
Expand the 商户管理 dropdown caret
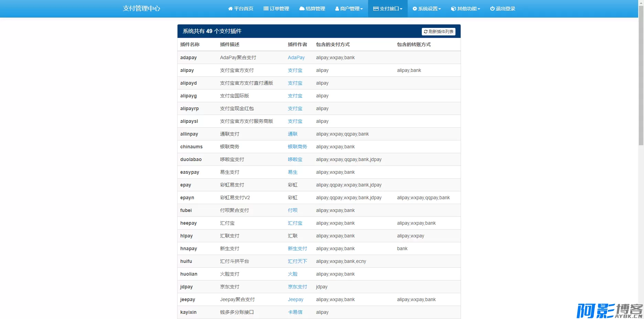point(362,9)
